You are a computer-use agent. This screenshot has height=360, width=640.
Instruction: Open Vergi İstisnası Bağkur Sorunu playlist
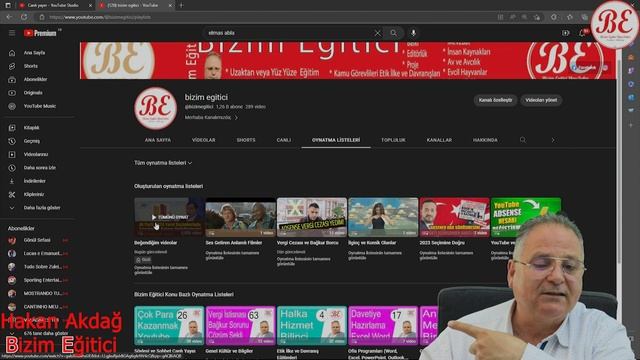pyautogui.click(x=240, y=326)
